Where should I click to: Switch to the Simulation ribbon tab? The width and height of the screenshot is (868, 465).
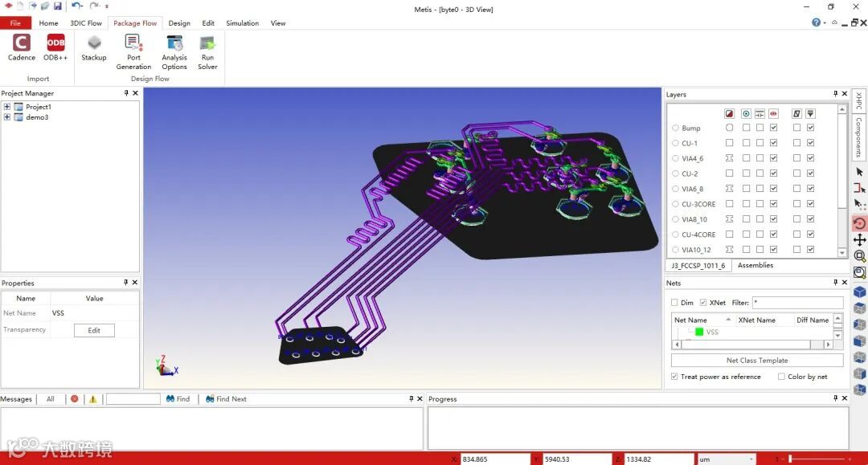pyautogui.click(x=243, y=23)
